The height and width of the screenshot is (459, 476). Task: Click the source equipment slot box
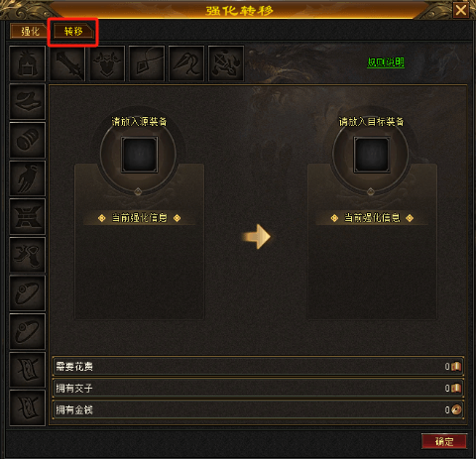click(139, 155)
